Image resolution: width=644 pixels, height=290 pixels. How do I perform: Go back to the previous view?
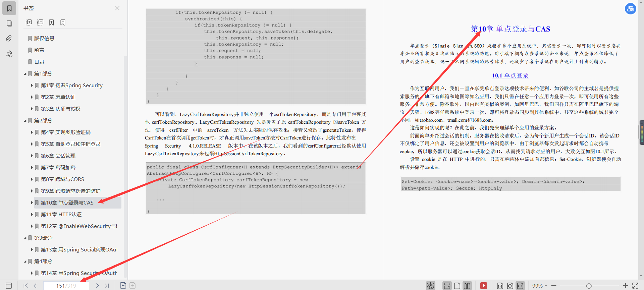(123, 285)
